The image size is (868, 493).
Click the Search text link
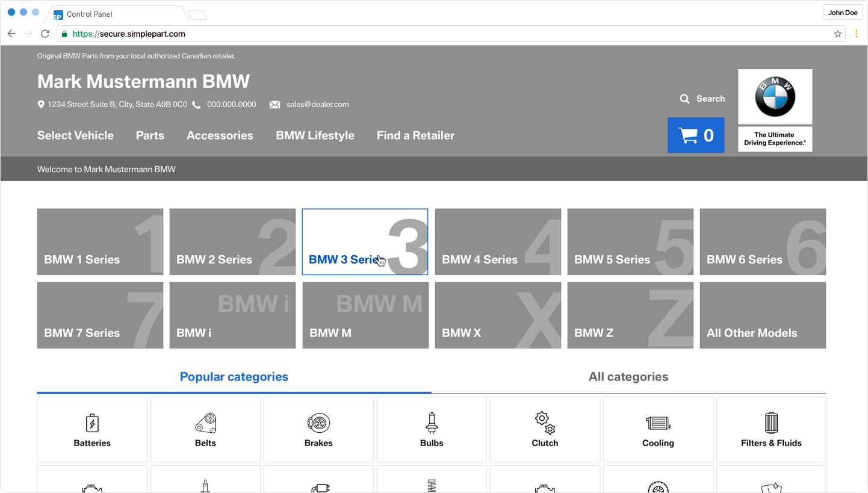[x=710, y=99]
